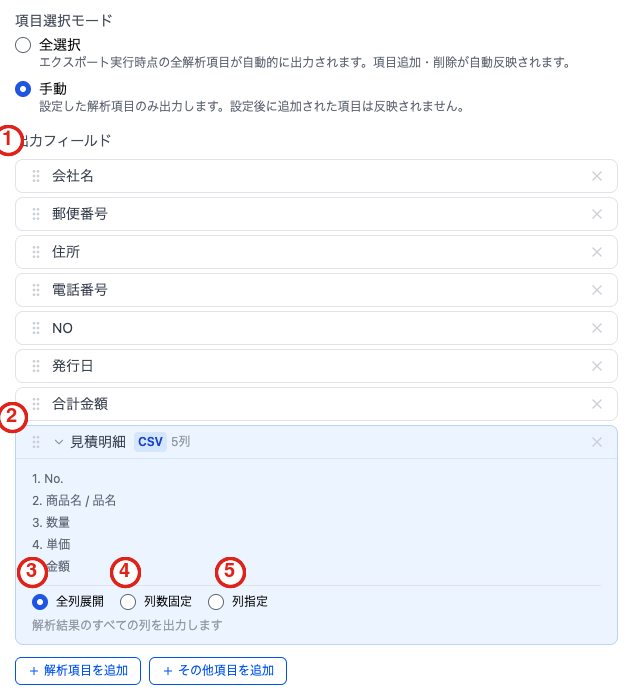The height and width of the screenshot is (700, 628).
Task: Collapse the 見積明細 section chevron
Action: coord(58,442)
